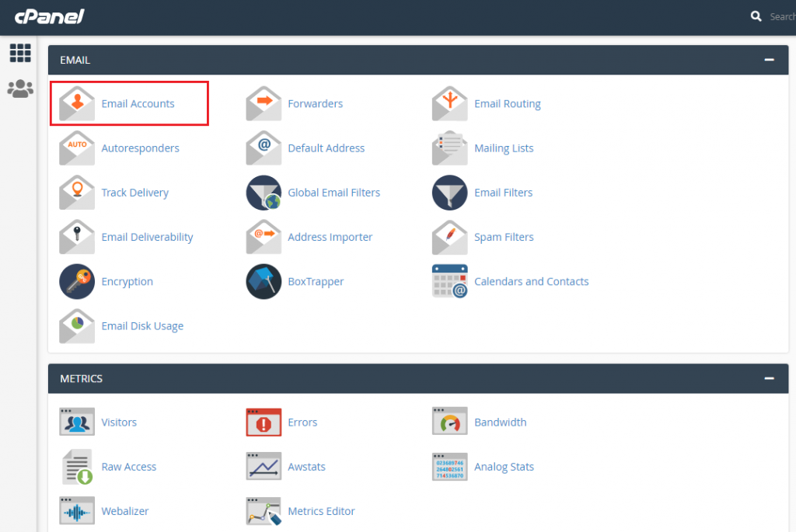
Task: Open User Manager people icon in sidebar
Action: point(20,89)
